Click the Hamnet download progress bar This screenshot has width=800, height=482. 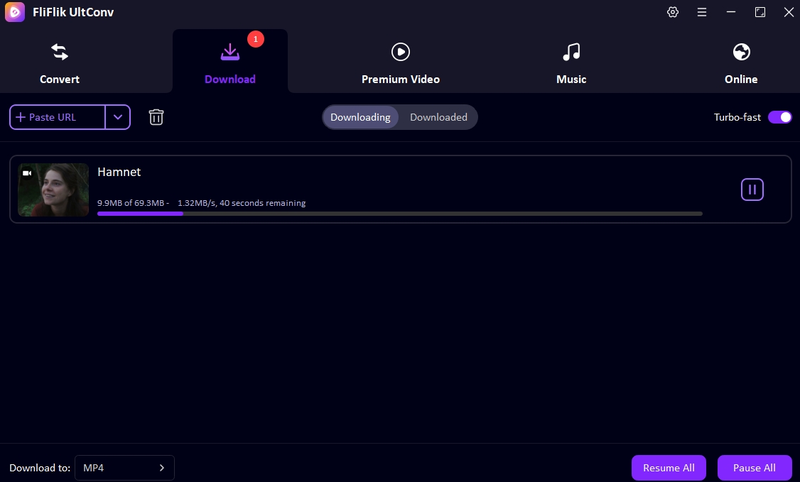(400, 214)
